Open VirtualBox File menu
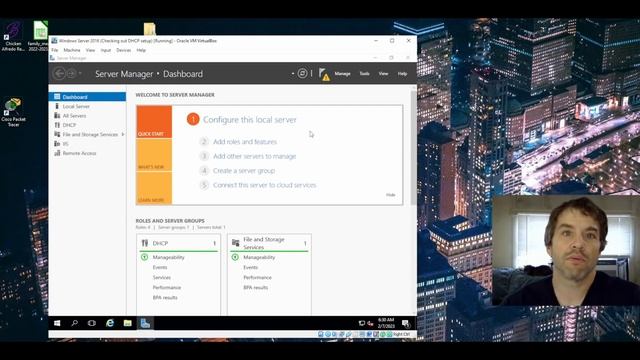 tap(55, 50)
